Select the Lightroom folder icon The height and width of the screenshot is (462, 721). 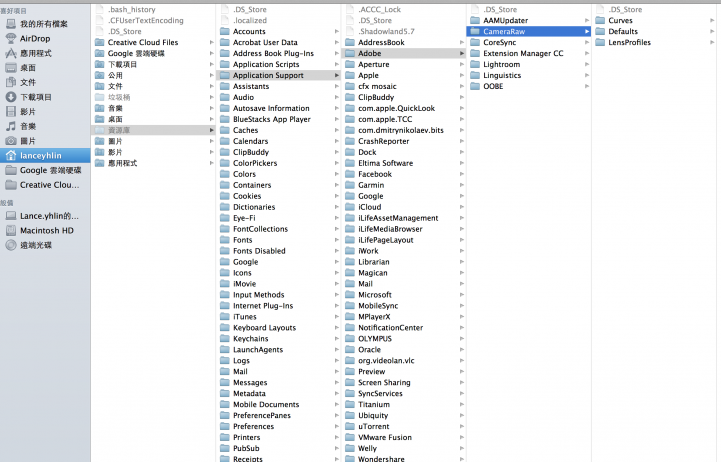tap(475, 64)
